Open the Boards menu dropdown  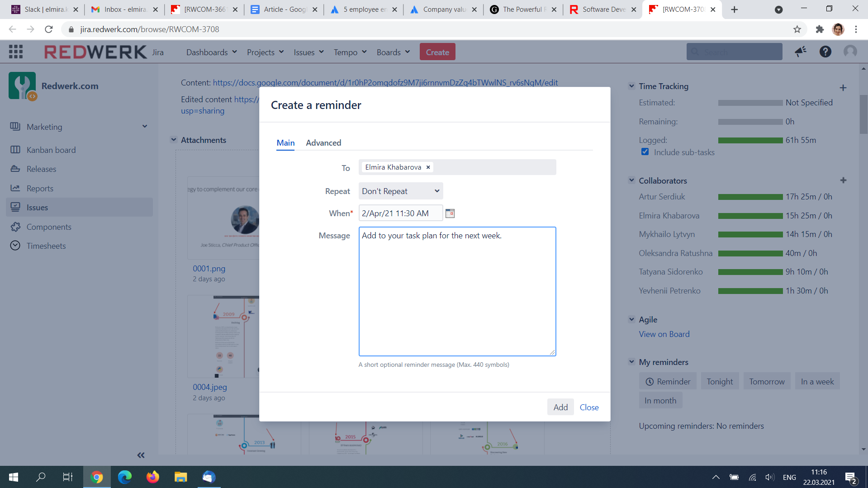point(393,52)
